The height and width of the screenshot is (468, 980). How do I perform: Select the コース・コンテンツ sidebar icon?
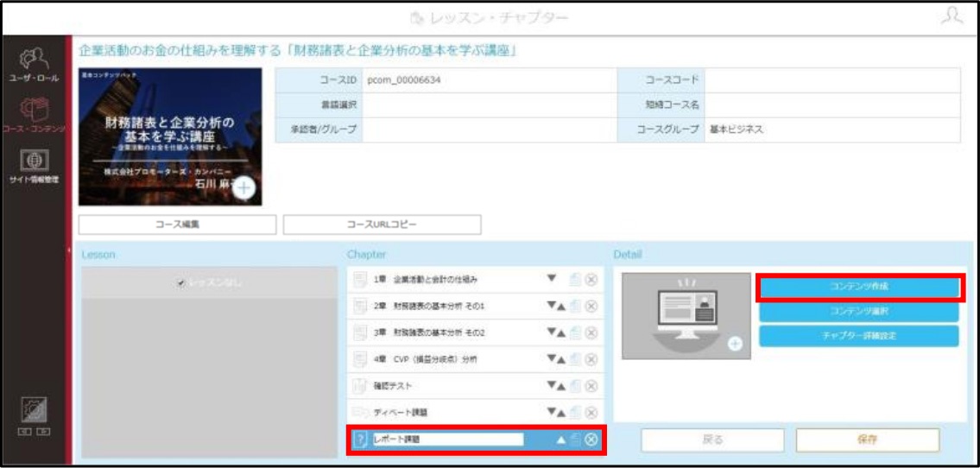click(35, 114)
